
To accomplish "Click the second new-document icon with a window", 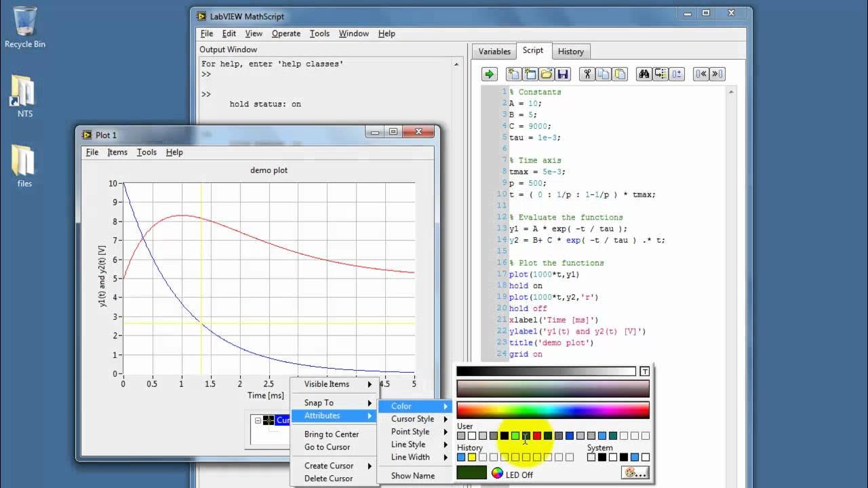I will 530,74.
